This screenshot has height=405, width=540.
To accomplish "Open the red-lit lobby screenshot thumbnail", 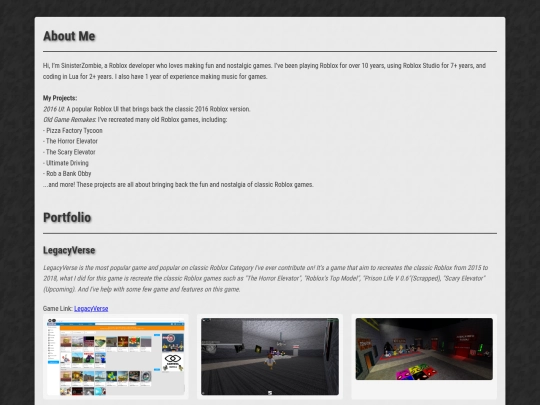I will point(424,349).
